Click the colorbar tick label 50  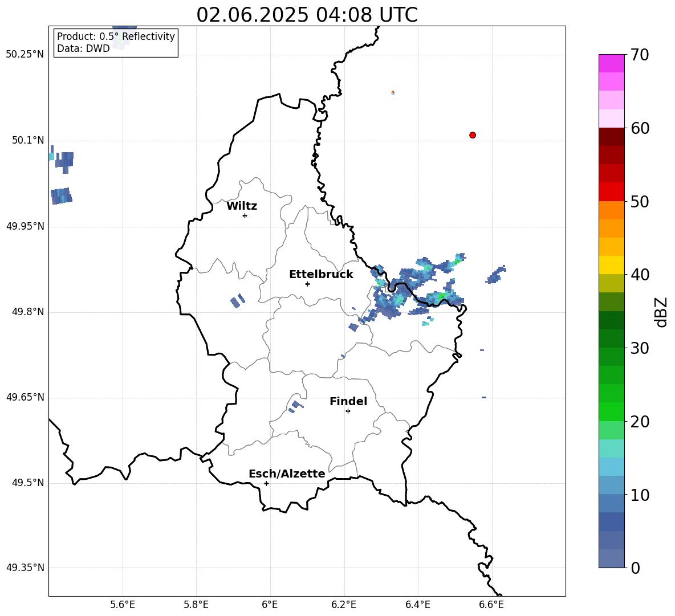click(640, 202)
